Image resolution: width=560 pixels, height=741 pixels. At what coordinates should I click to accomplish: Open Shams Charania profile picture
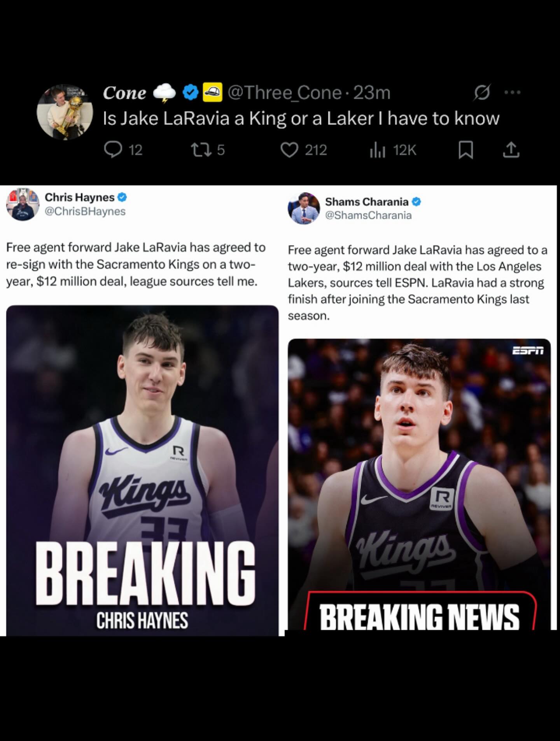coord(304,208)
